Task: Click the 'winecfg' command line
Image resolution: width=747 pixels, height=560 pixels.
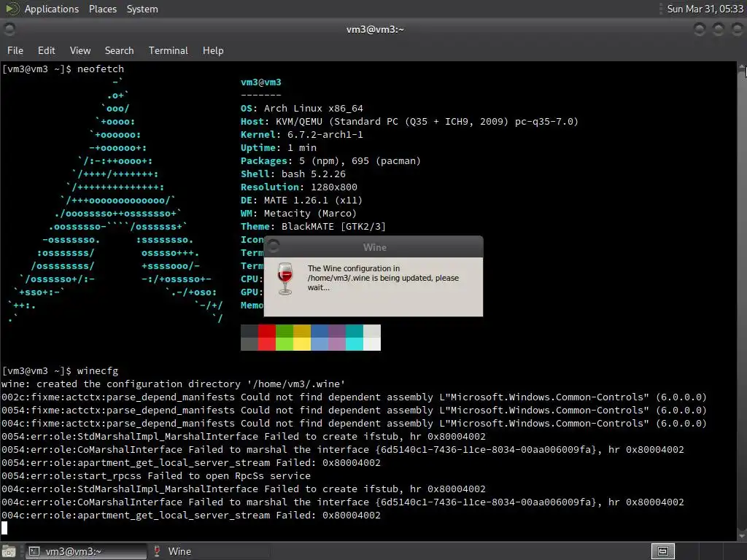Action: pos(60,370)
